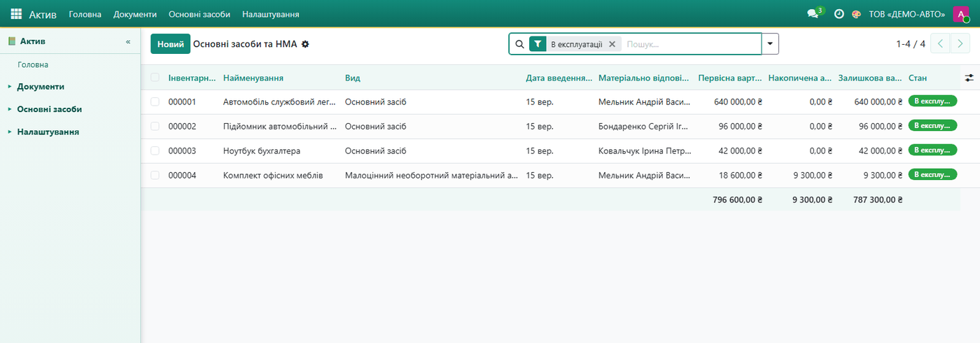Go to previous page arrow

point(941,44)
